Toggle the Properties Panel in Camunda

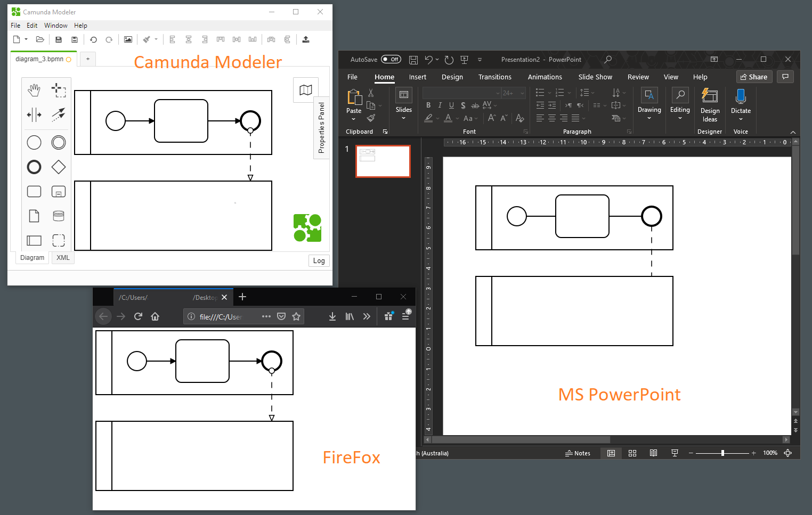tap(321, 128)
